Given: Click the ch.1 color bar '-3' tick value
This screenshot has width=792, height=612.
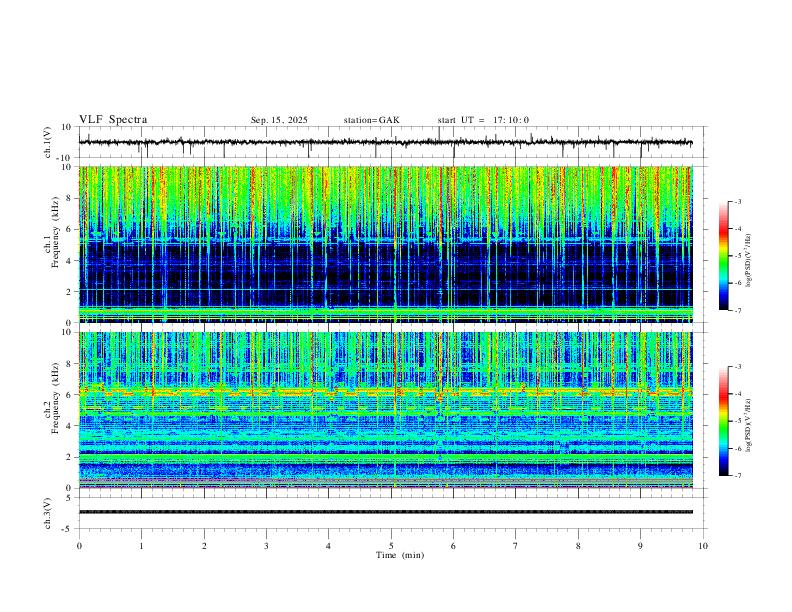Looking at the screenshot, I should point(737,201).
